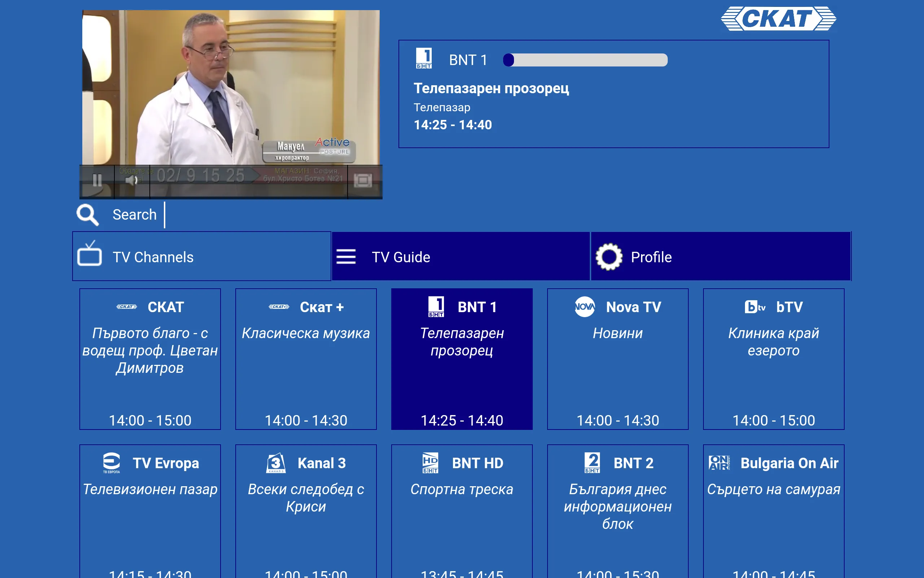The width and height of the screenshot is (924, 578).
Task: Click the 14:25 - 14:40 time in BNT 1 card
Action: [462, 420]
